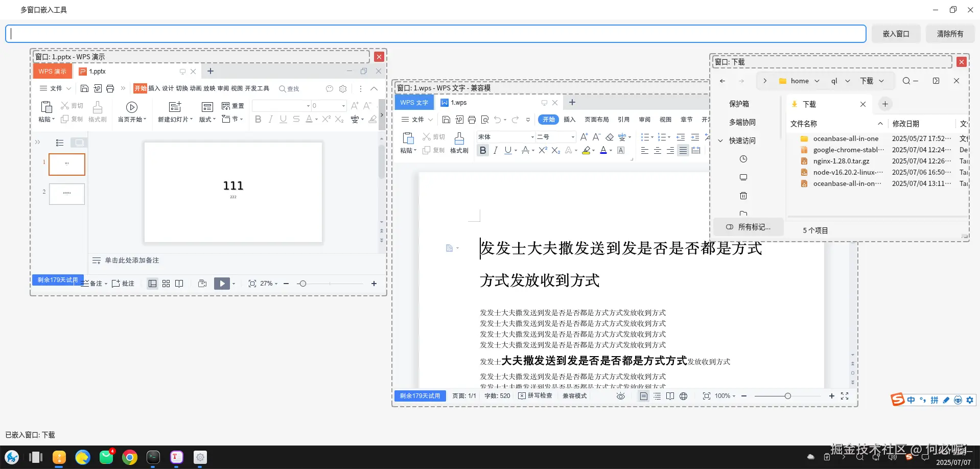
Task: Collapse the 快速访问 section
Action: [720, 140]
